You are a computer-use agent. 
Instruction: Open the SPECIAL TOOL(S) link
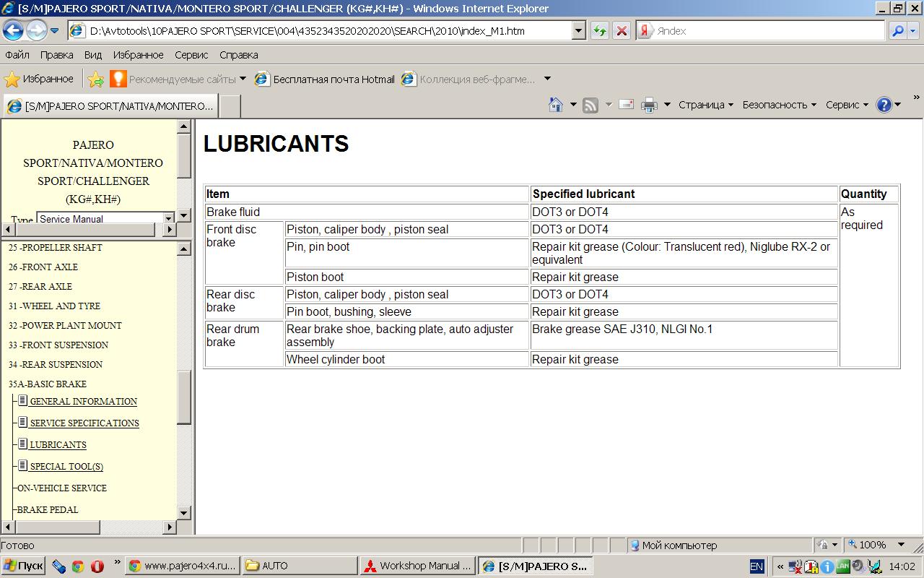coord(66,467)
